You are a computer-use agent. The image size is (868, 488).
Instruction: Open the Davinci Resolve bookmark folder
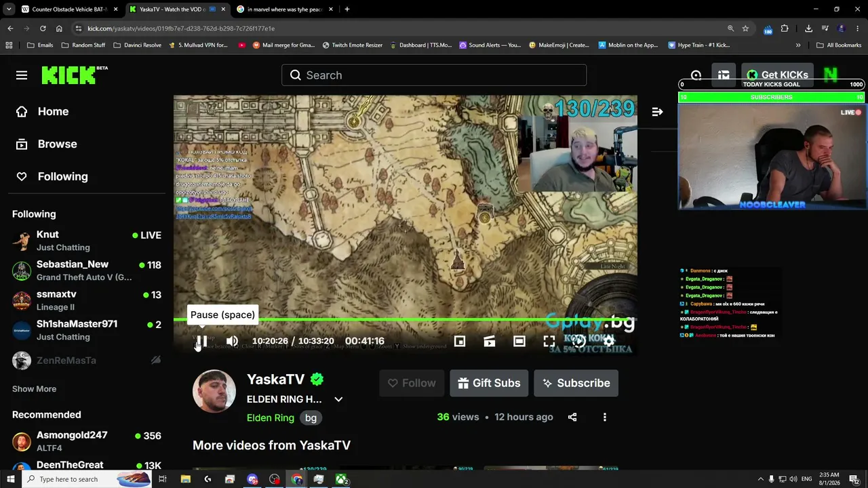pyautogui.click(x=137, y=45)
